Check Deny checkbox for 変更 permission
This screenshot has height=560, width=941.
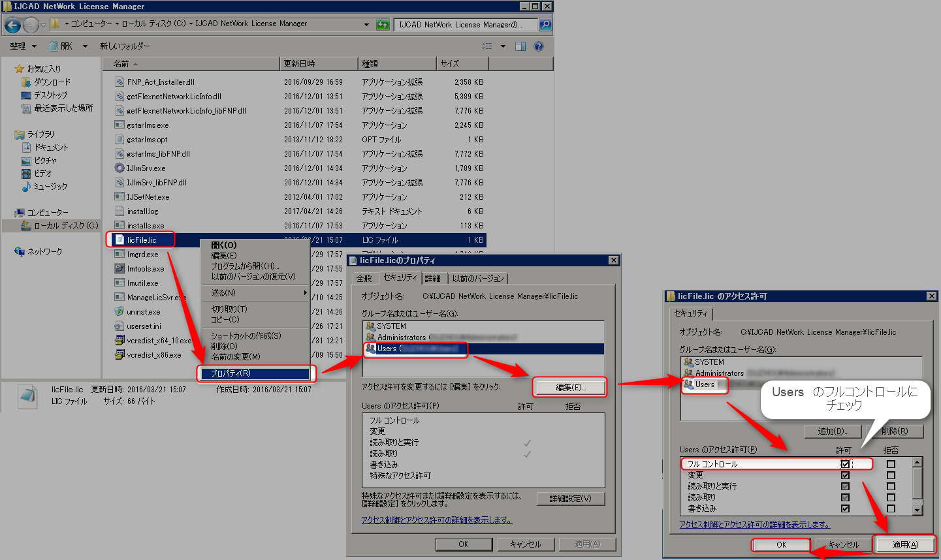(891, 475)
